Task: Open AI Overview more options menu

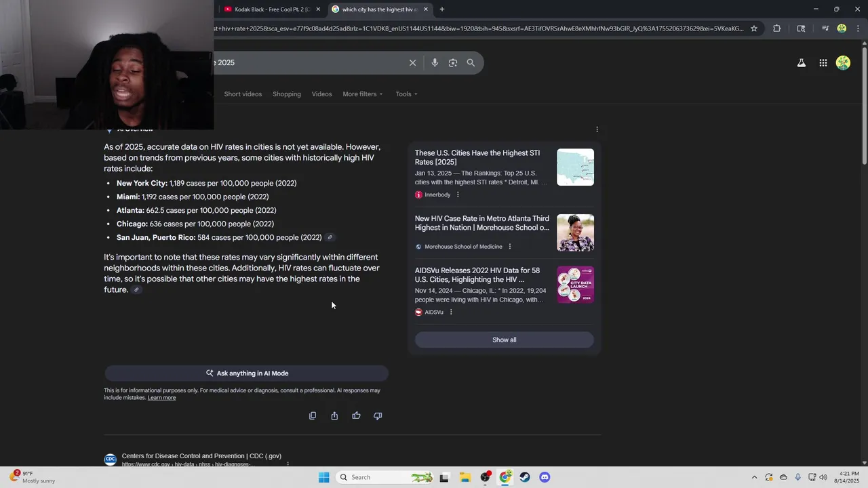Action: [597, 129]
